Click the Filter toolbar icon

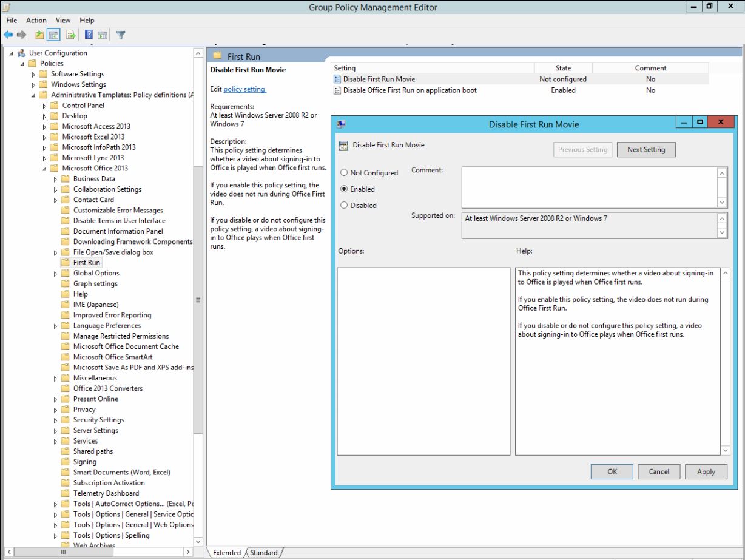[x=121, y=35]
